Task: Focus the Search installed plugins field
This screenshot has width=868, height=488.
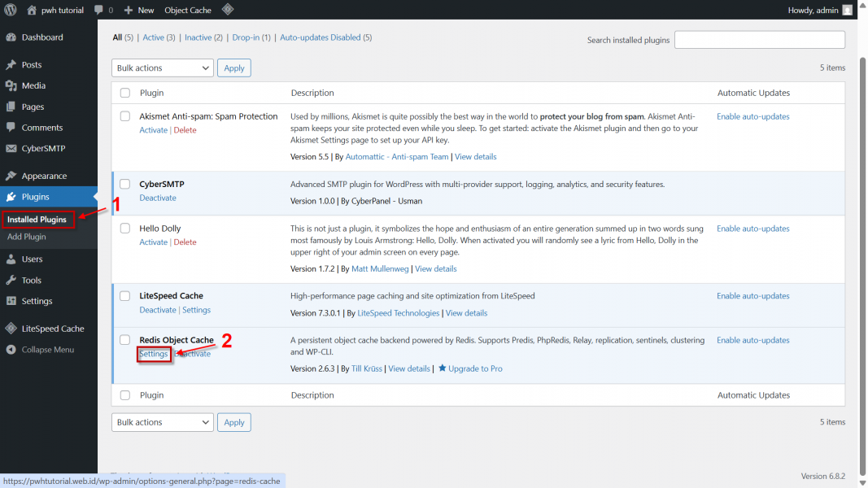Action: 760,40
